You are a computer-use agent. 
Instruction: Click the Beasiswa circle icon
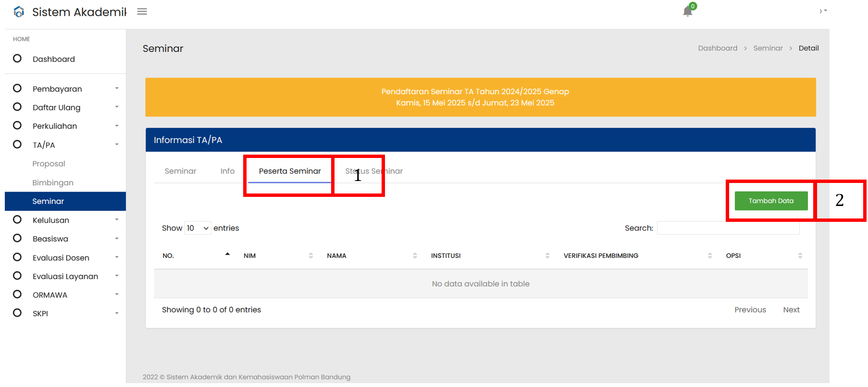pos(17,239)
